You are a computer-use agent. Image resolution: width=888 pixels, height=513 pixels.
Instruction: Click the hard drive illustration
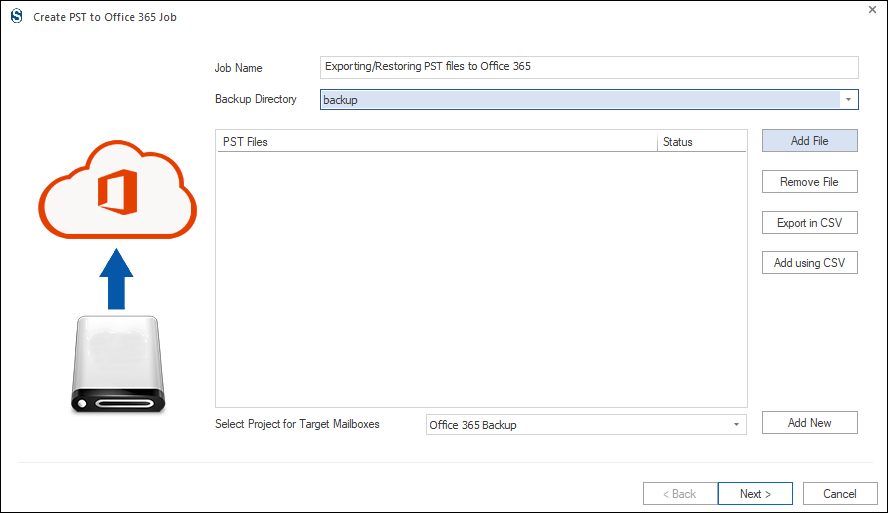(118, 364)
